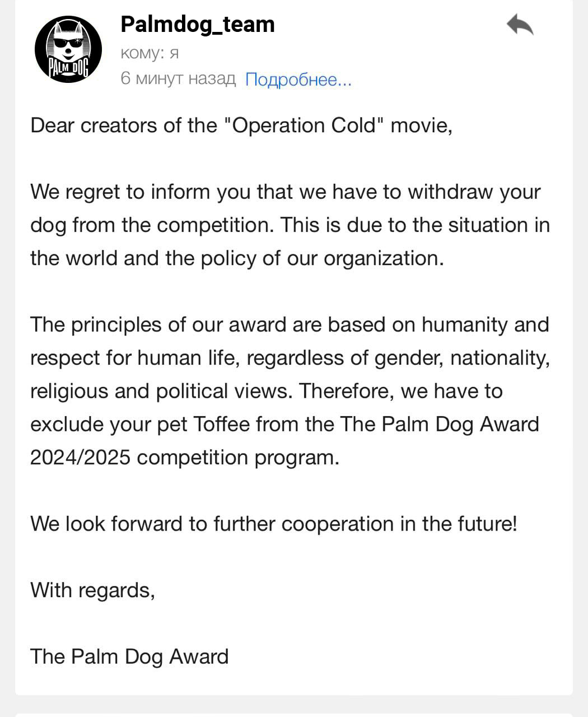588x717 pixels.
Task: Click the '6 минут назад' timestamp
Action: click(x=178, y=78)
